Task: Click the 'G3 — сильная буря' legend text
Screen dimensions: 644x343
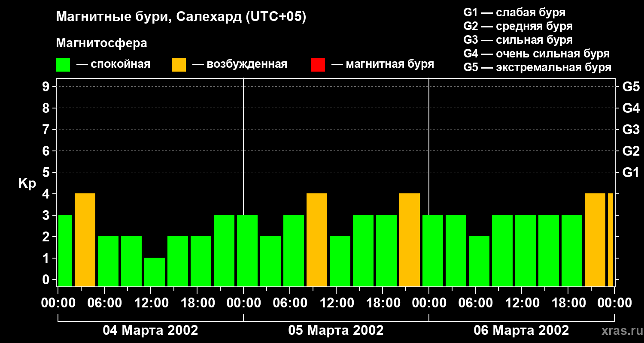Action: tap(518, 40)
